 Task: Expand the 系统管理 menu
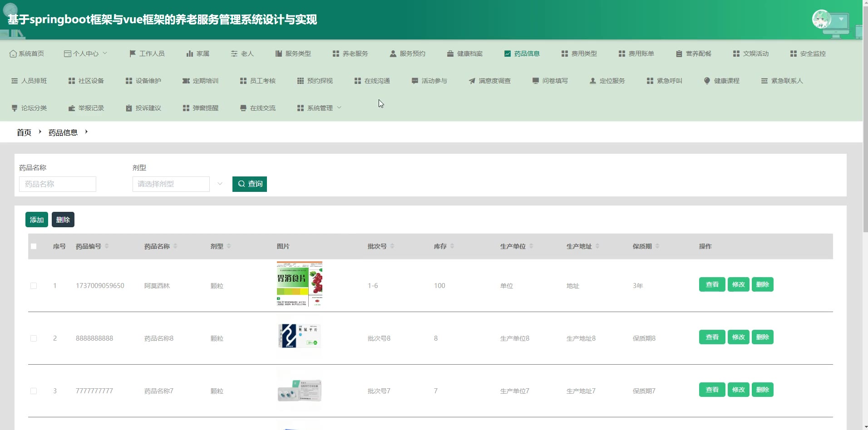click(320, 108)
